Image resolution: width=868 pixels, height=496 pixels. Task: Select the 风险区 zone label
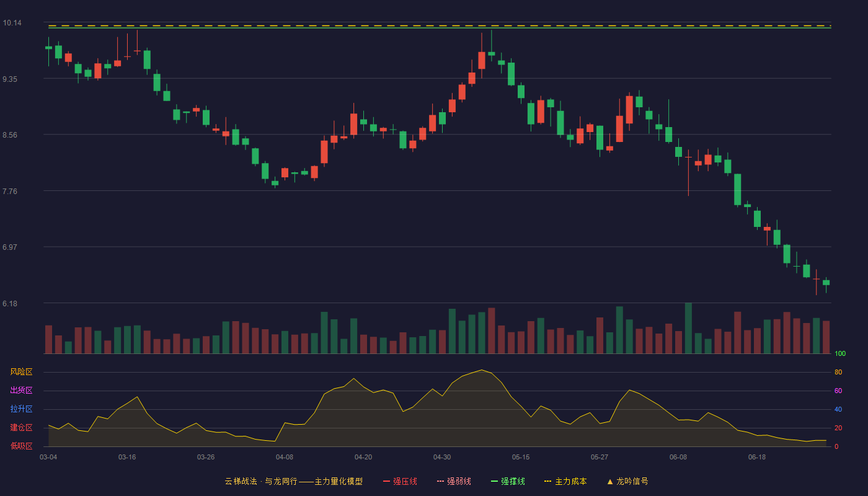[21, 372]
